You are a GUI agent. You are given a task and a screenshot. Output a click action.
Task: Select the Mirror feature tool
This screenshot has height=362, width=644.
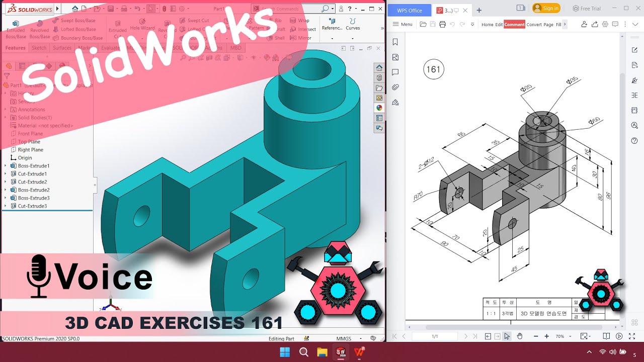(x=300, y=38)
